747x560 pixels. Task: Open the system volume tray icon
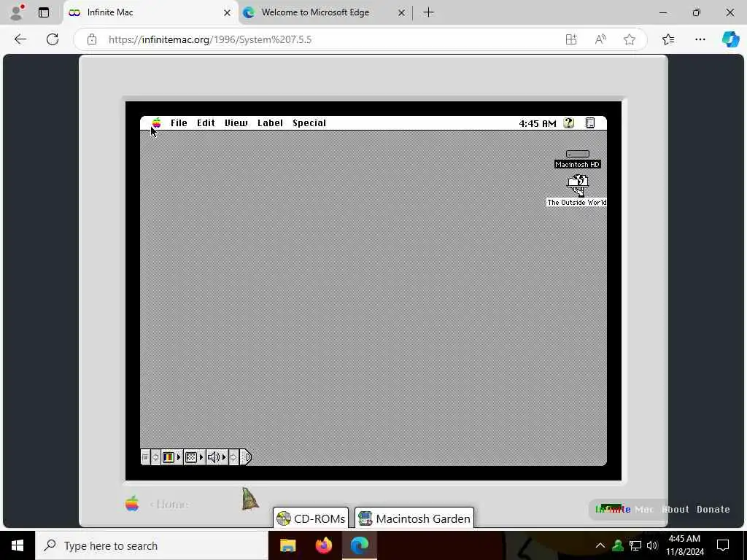(x=652, y=545)
